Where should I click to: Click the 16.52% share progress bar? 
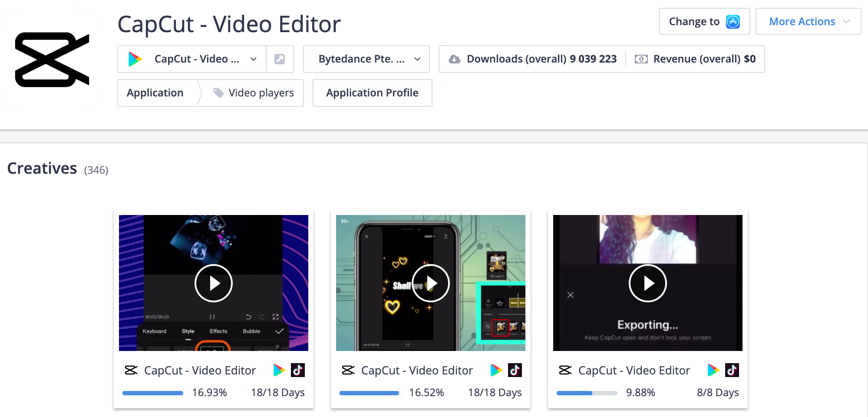370,393
